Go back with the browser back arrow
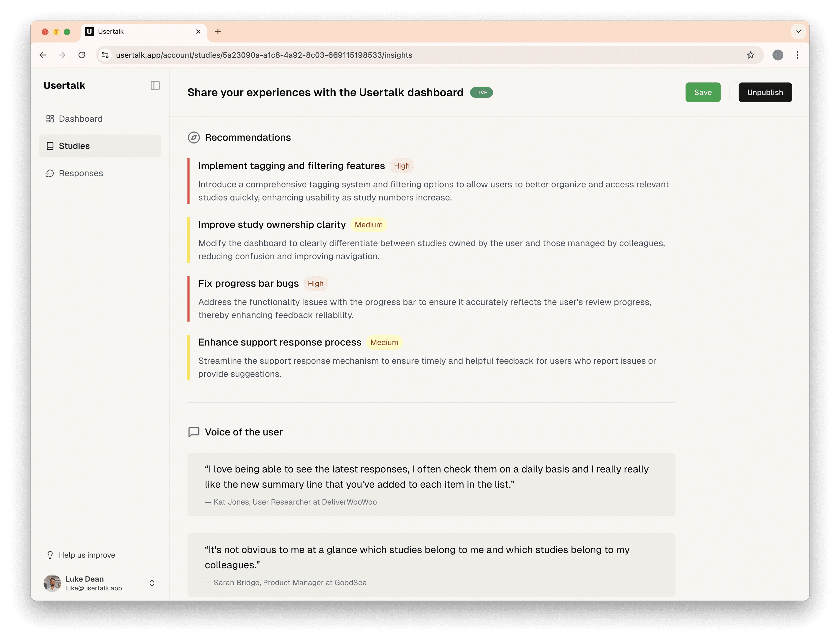The height and width of the screenshot is (641, 840). (43, 55)
